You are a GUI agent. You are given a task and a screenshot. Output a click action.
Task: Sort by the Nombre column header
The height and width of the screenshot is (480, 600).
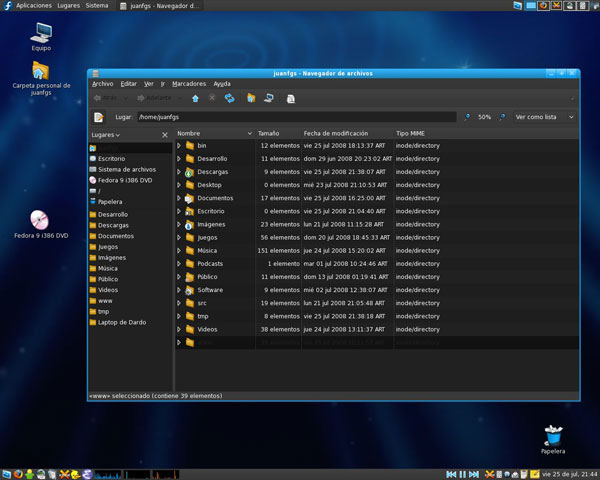click(215, 133)
